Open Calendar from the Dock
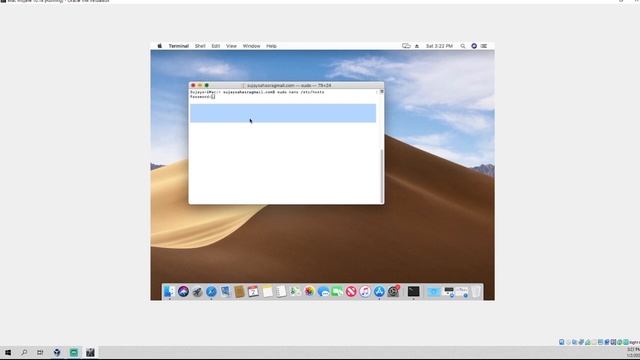Viewport: 640px width, 360px height. click(253, 291)
